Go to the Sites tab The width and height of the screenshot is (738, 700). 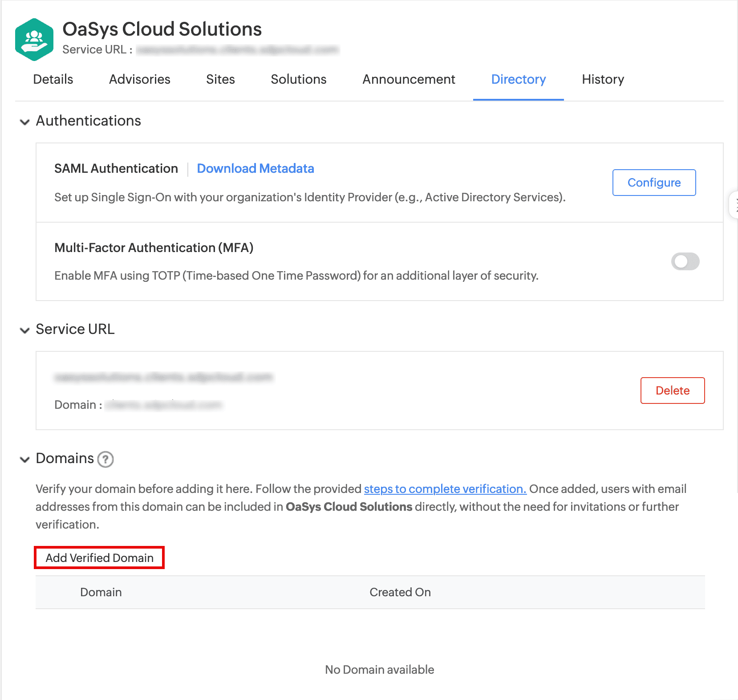(x=220, y=79)
